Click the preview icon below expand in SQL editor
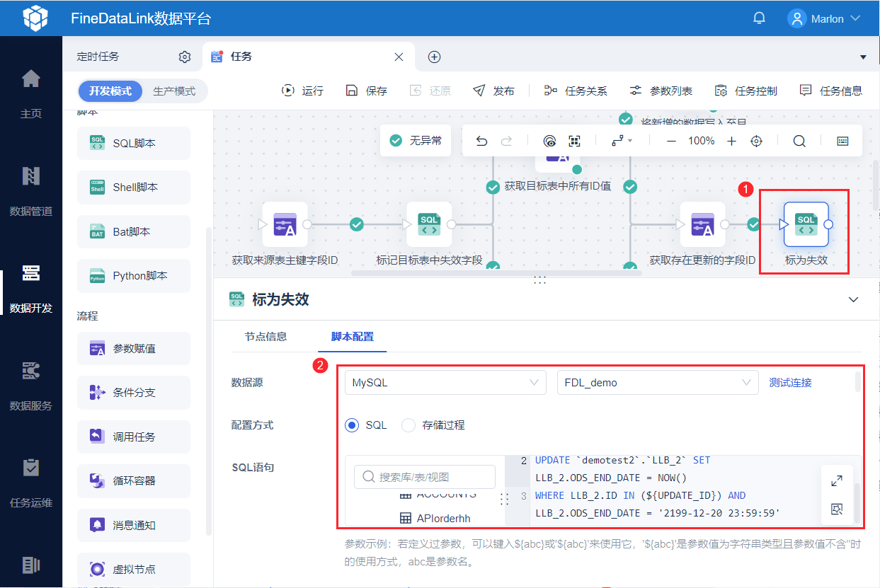Viewport: 880px width, 588px height. pyautogui.click(x=837, y=509)
